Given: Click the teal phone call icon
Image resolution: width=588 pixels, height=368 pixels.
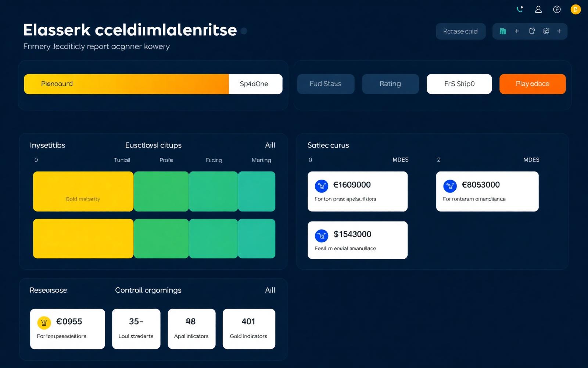Looking at the screenshot, I should point(520,10).
